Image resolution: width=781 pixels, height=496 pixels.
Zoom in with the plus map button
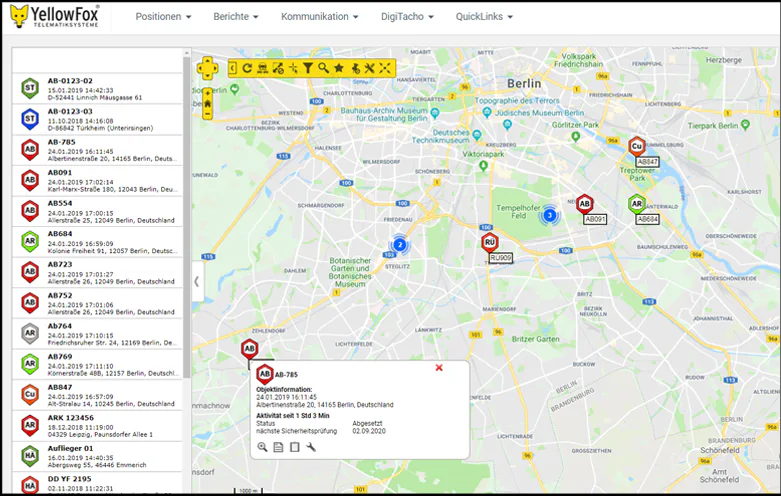click(x=208, y=93)
